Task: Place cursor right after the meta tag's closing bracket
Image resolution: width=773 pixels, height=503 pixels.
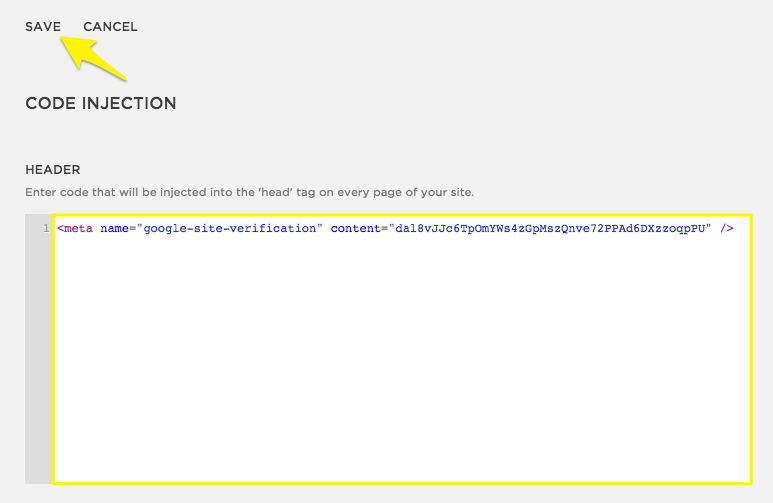Action: click(736, 229)
